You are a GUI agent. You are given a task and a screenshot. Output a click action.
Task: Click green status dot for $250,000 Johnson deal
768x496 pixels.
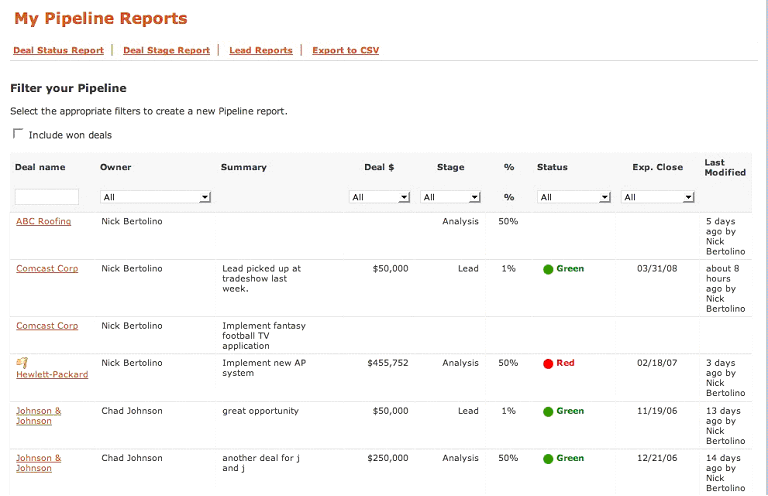tap(548, 459)
